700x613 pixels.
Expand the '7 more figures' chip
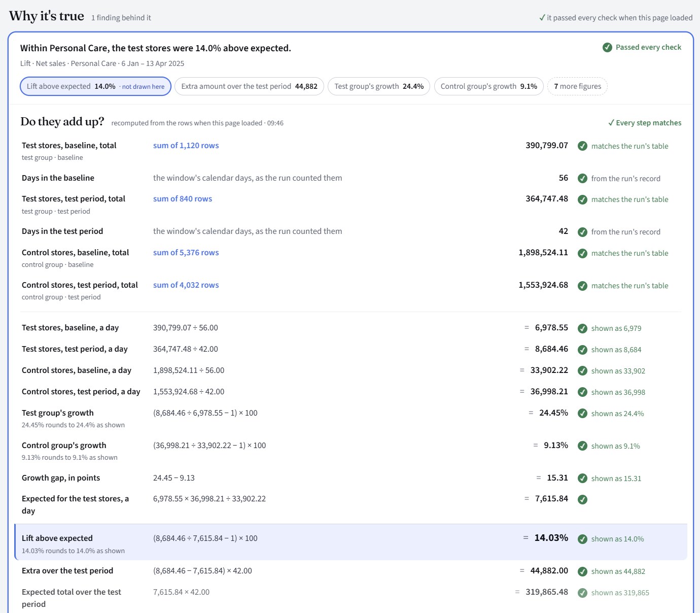[577, 86]
